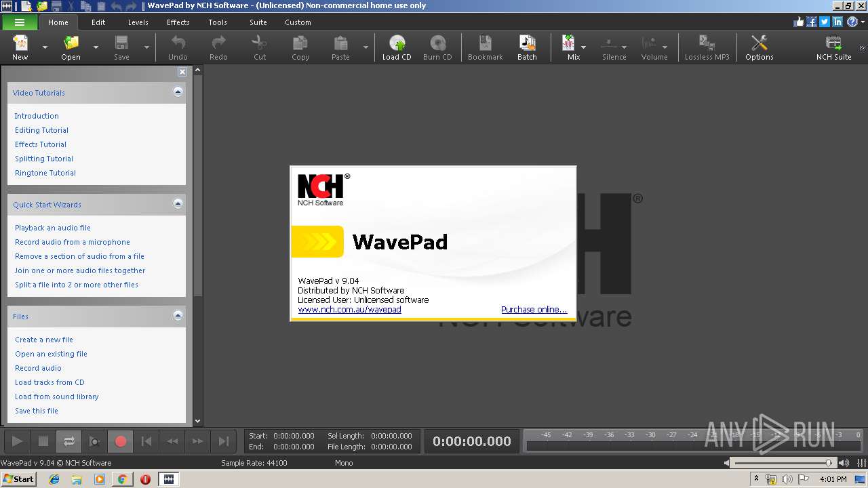Switch to the Home tab
This screenshot has width=868, height=488.
click(58, 22)
